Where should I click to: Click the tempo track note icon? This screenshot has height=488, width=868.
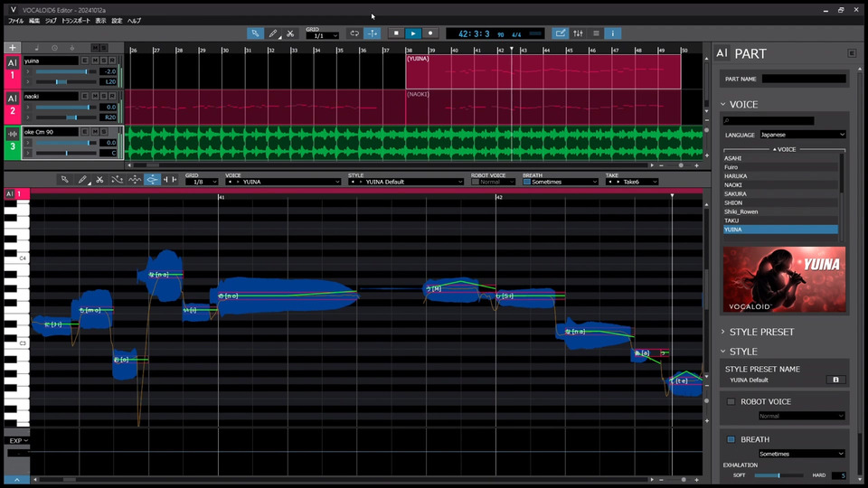pyautogui.click(x=37, y=48)
